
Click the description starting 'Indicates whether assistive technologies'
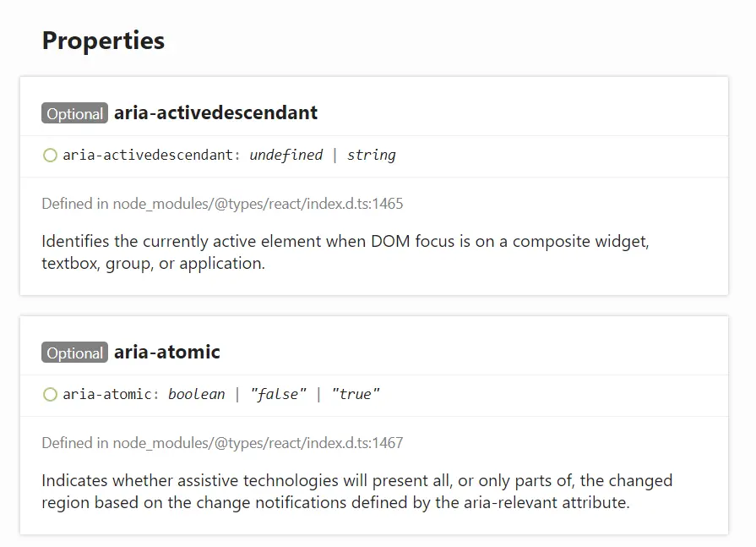[x=356, y=491]
